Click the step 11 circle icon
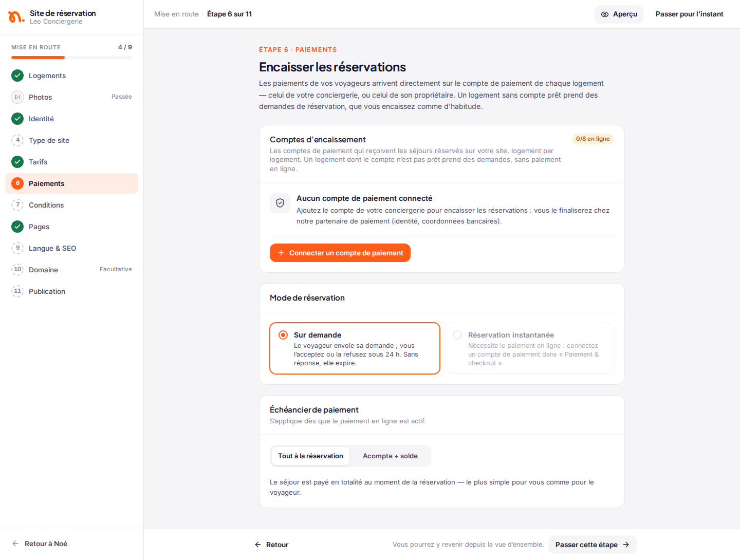The height and width of the screenshot is (560, 740). 17,291
